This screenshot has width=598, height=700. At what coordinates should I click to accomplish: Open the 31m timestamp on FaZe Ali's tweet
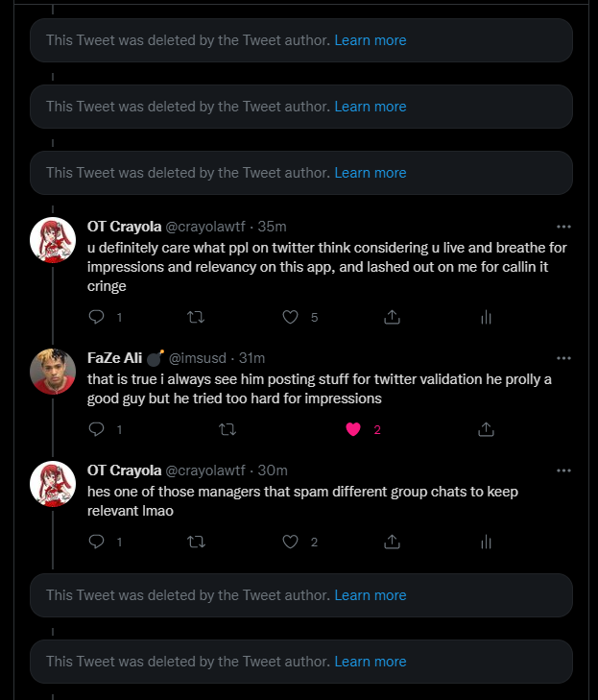tap(251, 358)
